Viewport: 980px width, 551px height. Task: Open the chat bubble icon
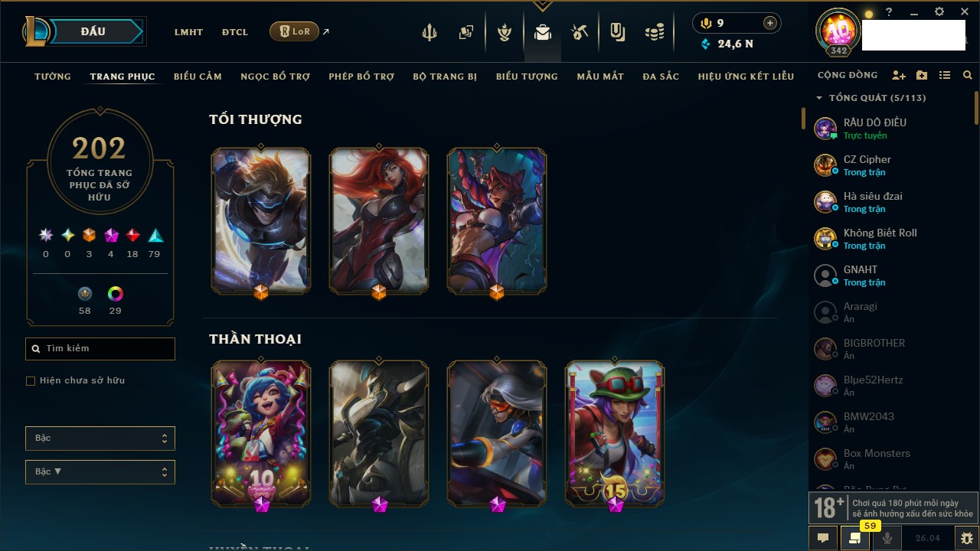pyautogui.click(x=823, y=538)
